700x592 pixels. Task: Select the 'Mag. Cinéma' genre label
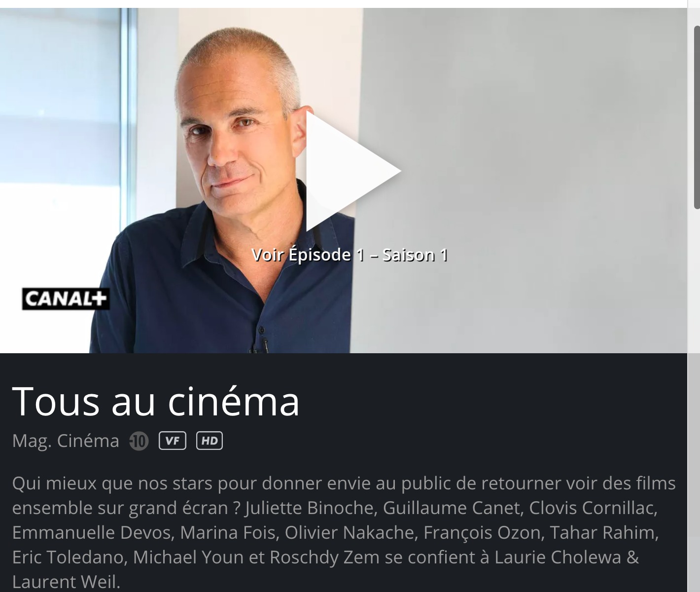[66, 441]
